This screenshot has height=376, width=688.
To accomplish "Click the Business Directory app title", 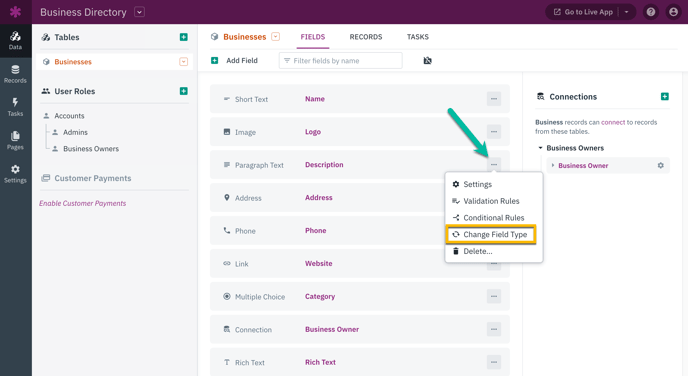I will 83,12.
